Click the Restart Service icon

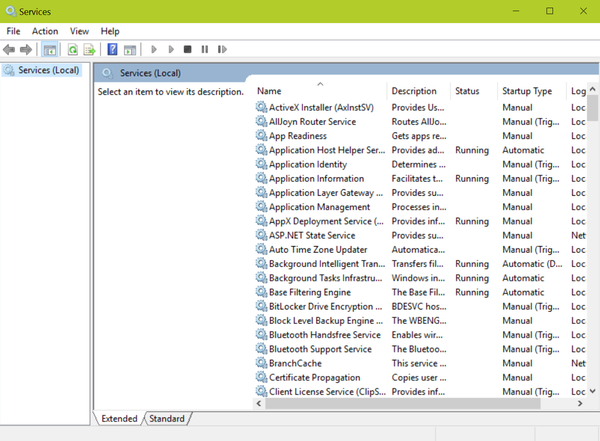coord(222,49)
